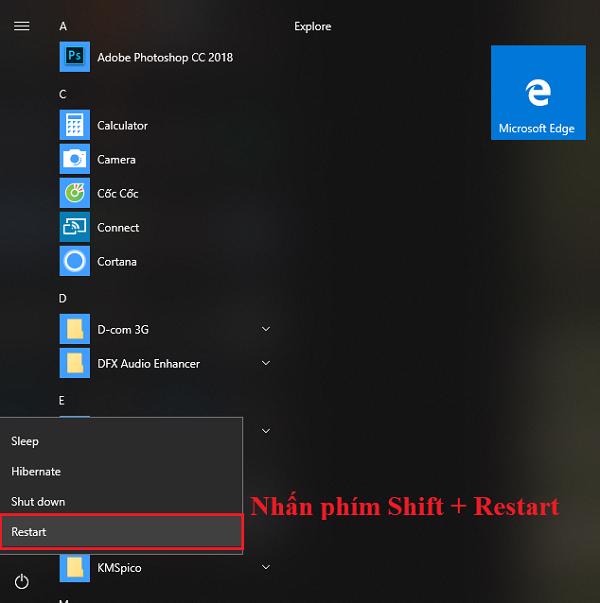Click the Cốc Cốc app name
600x603 pixels.
coord(118,193)
